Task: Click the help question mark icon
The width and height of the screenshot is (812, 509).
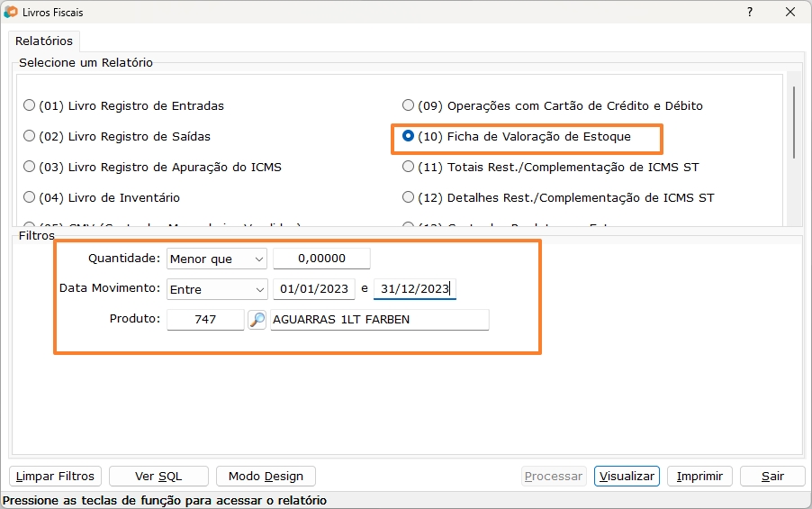Action: click(750, 13)
